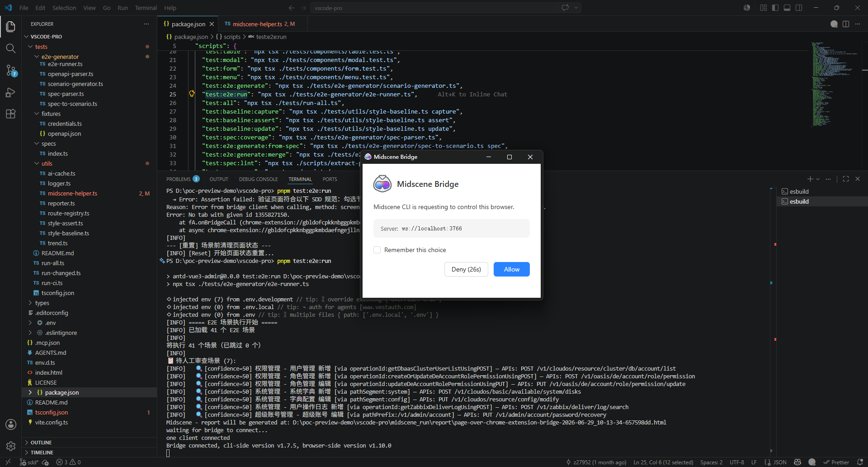The image size is (868, 467).
Task: Click the UTF-8 encoding status item
Action: coord(736,462)
